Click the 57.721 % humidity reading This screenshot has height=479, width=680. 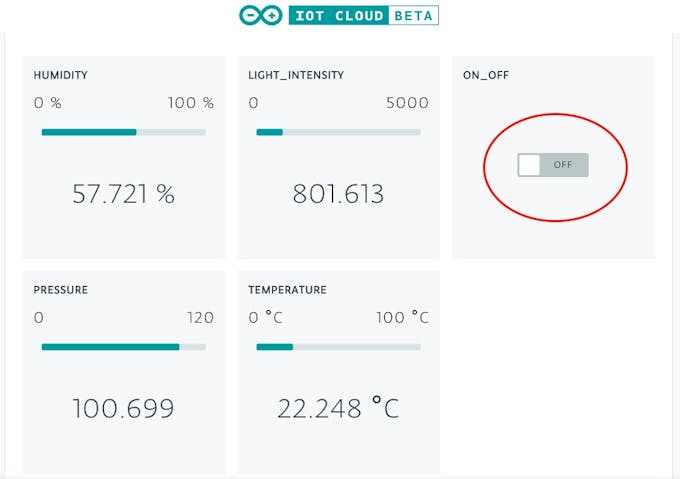(x=123, y=194)
